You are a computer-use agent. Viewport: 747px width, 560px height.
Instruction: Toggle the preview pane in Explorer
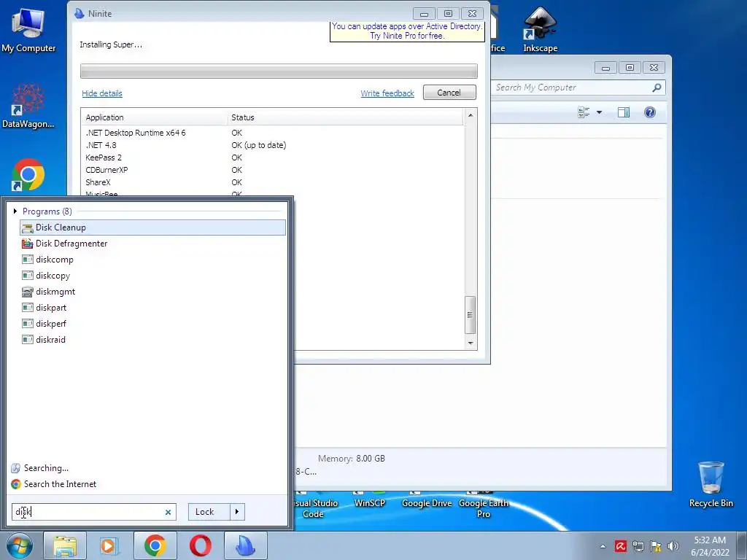pyautogui.click(x=624, y=112)
